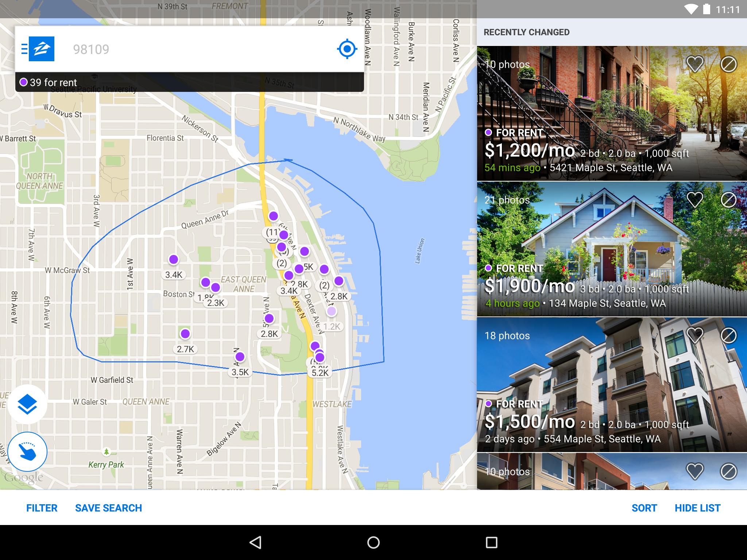The width and height of the screenshot is (747, 560).
Task: Favorite the $1,900/mo listing with heart
Action: click(695, 200)
